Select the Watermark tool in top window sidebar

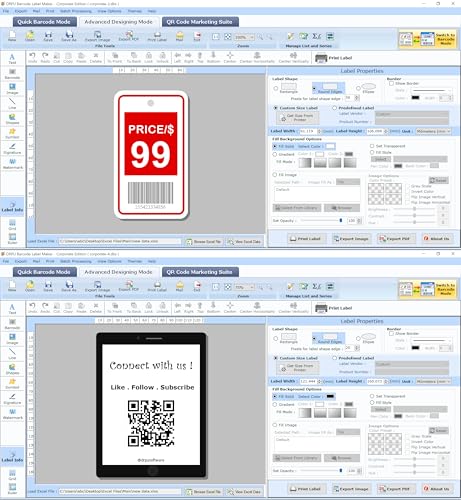[12, 164]
